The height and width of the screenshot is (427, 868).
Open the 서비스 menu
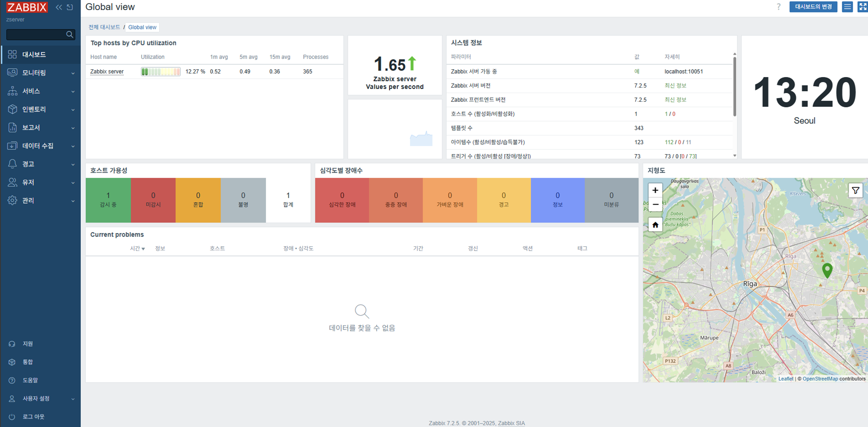(x=41, y=91)
